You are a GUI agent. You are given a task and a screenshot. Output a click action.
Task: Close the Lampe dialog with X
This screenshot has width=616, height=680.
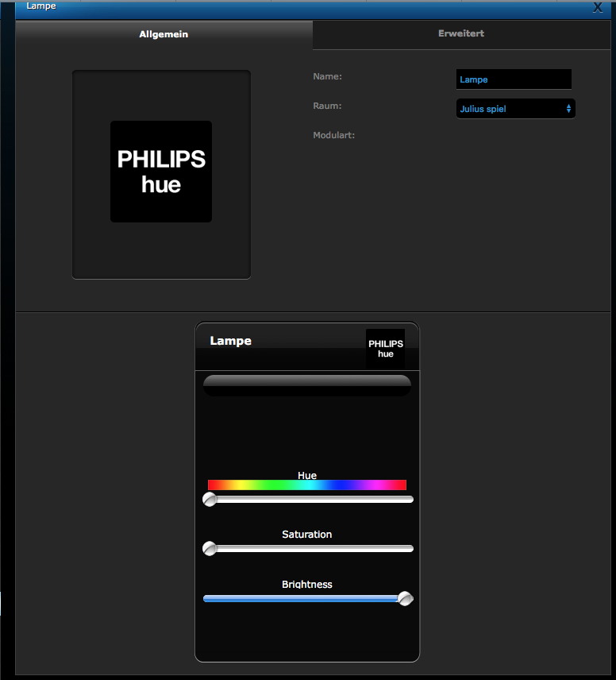click(x=598, y=7)
